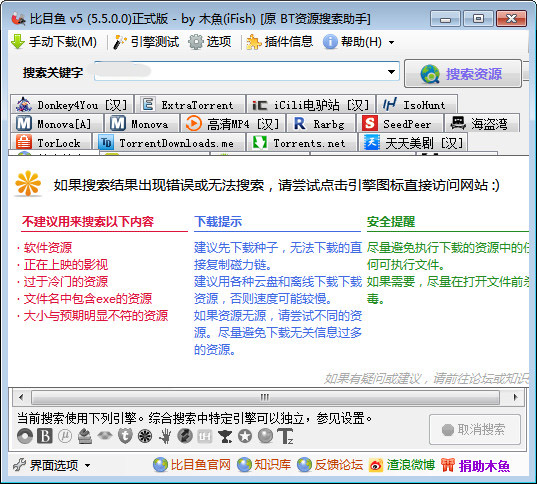Switch to the ExtraTorrent tab
Screen dimensions: 537x484
pos(190,104)
